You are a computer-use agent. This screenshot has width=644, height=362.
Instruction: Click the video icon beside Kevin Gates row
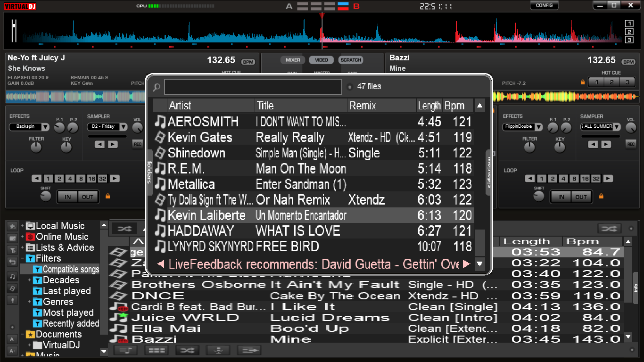click(x=160, y=138)
